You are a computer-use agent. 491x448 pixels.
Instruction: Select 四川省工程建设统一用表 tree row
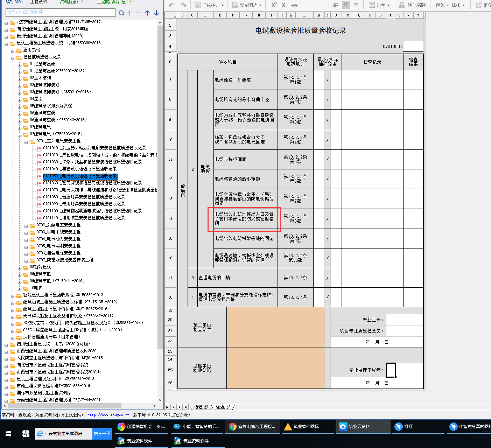click(53, 344)
